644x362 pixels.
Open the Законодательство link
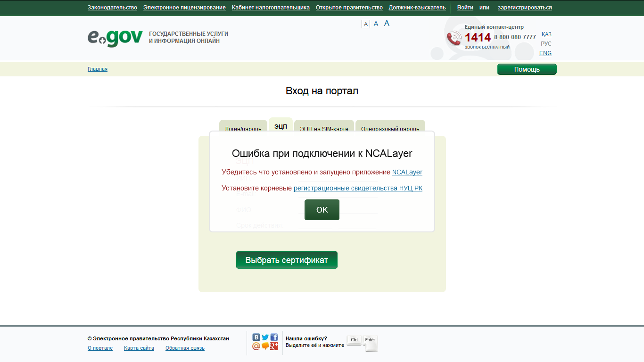112,8
